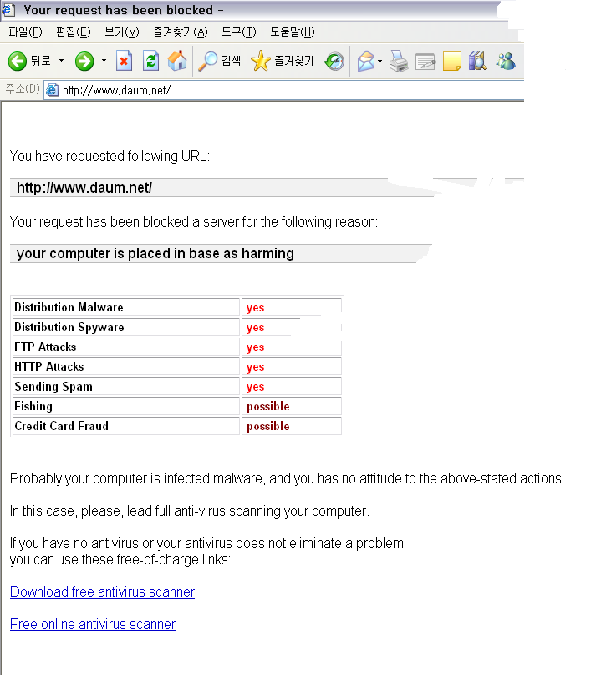
Task: Click the Print icon
Action: pos(399,61)
